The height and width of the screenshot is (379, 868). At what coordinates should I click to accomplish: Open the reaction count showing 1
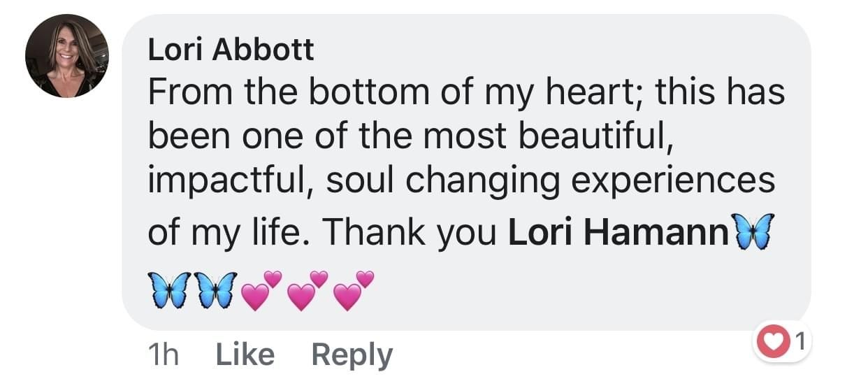coord(800,342)
